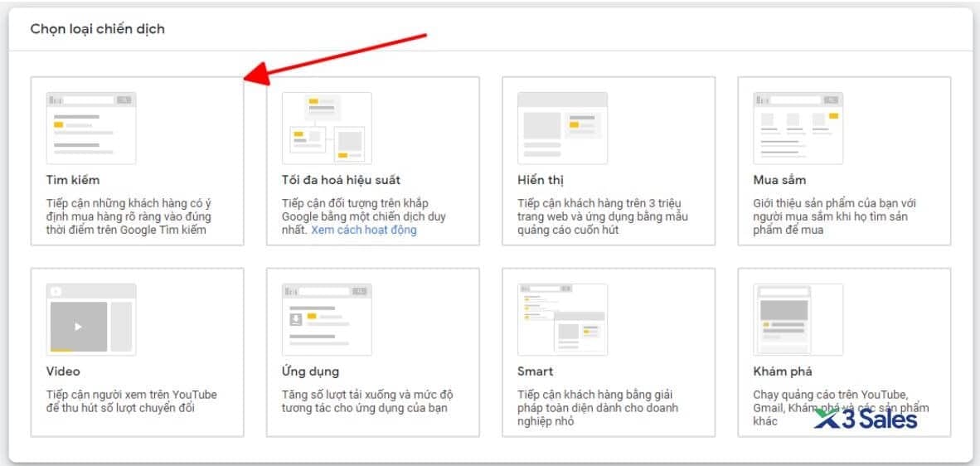Pick the Hiển thị title
This screenshot has height=466, width=980.
click(541, 180)
